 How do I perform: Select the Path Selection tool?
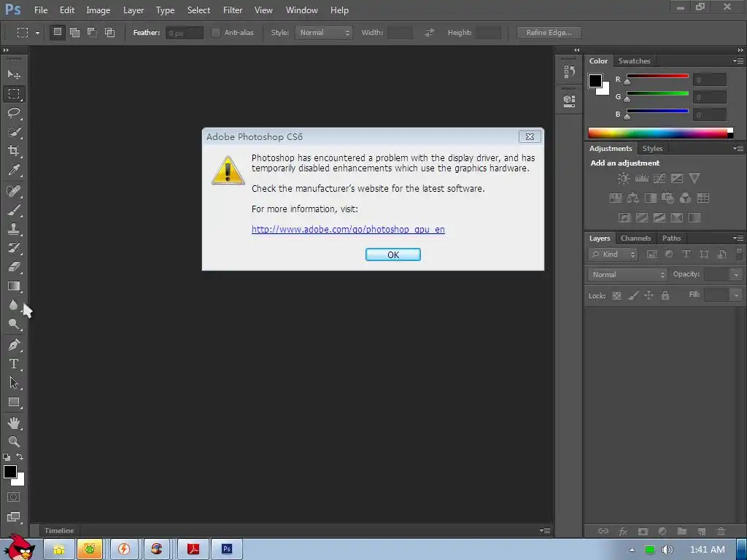click(x=14, y=382)
